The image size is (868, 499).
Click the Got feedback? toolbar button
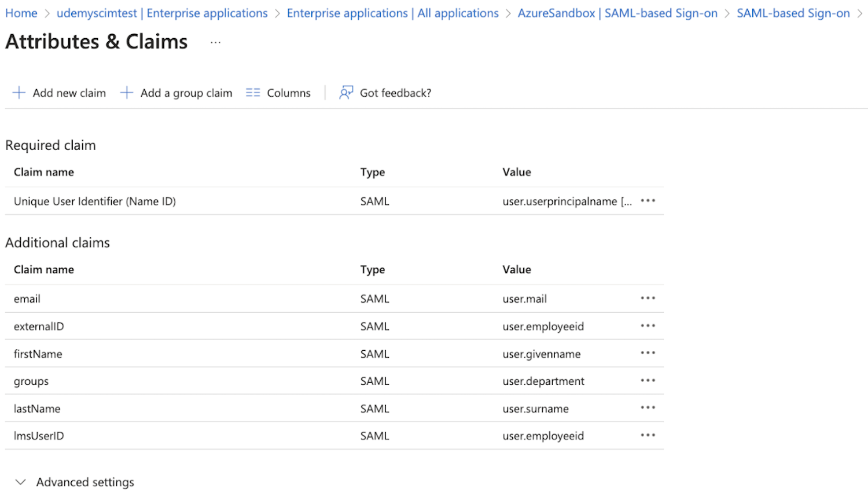pos(385,93)
